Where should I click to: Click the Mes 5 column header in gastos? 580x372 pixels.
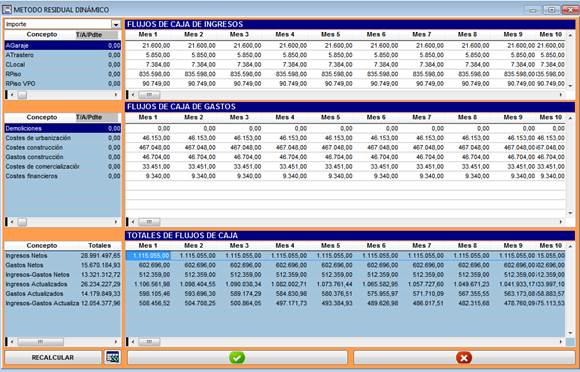[330, 117]
